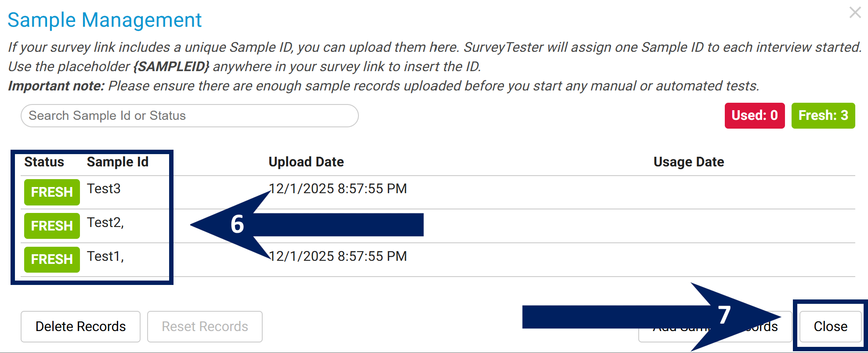
Task: Click the green Fresh: 3 badge
Action: (823, 115)
